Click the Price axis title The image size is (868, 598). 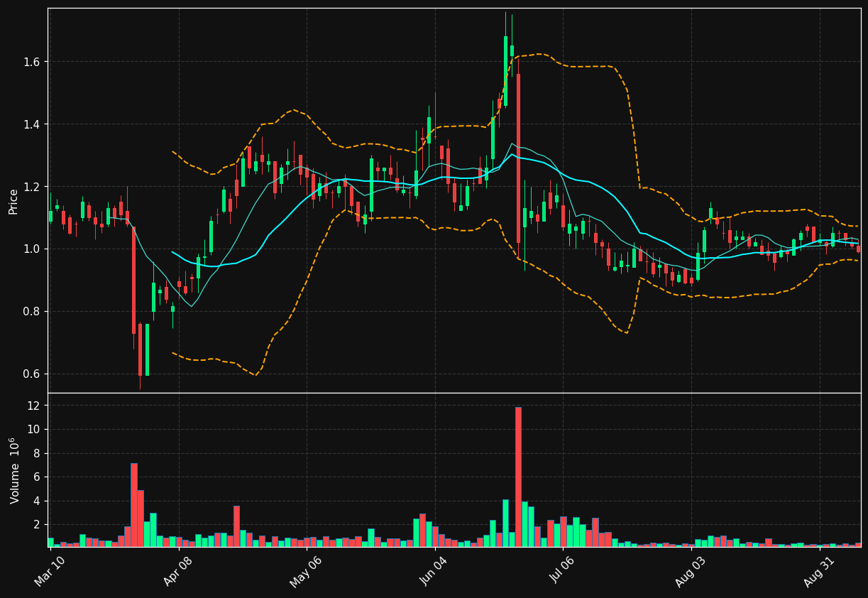point(13,201)
